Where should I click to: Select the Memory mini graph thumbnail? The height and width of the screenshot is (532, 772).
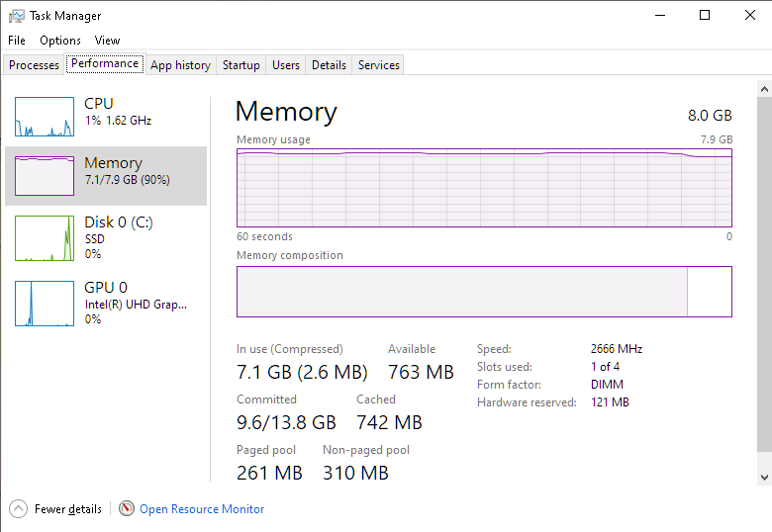pos(45,176)
